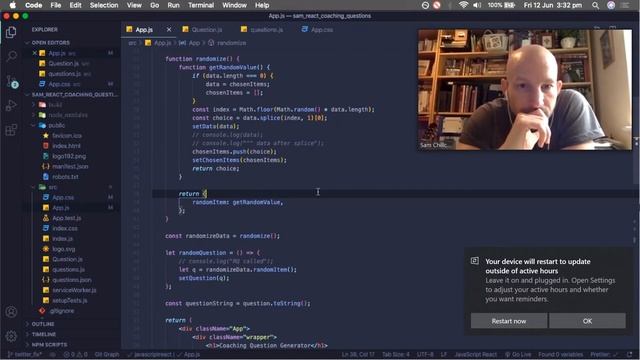
Task: Collapse the OPEN EDITORS section
Action: 51,42
